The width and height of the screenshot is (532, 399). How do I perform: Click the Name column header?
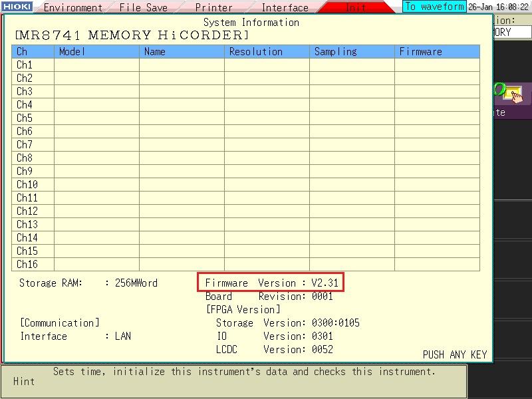click(182, 52)
